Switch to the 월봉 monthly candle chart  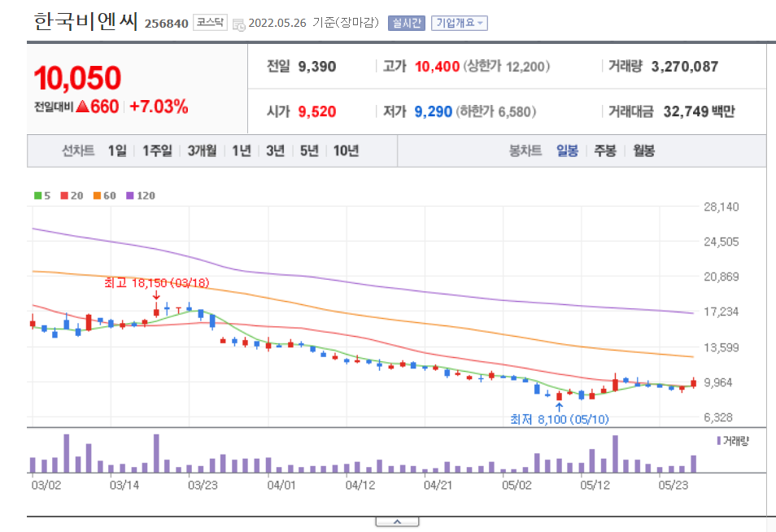[x=644, y=150]
